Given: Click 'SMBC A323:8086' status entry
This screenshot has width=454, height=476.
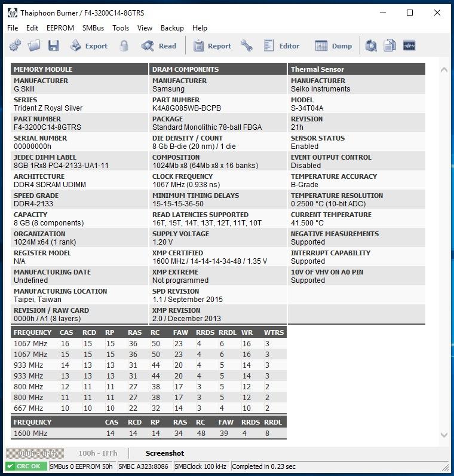Looking at the screenshot, I should 143,466.
